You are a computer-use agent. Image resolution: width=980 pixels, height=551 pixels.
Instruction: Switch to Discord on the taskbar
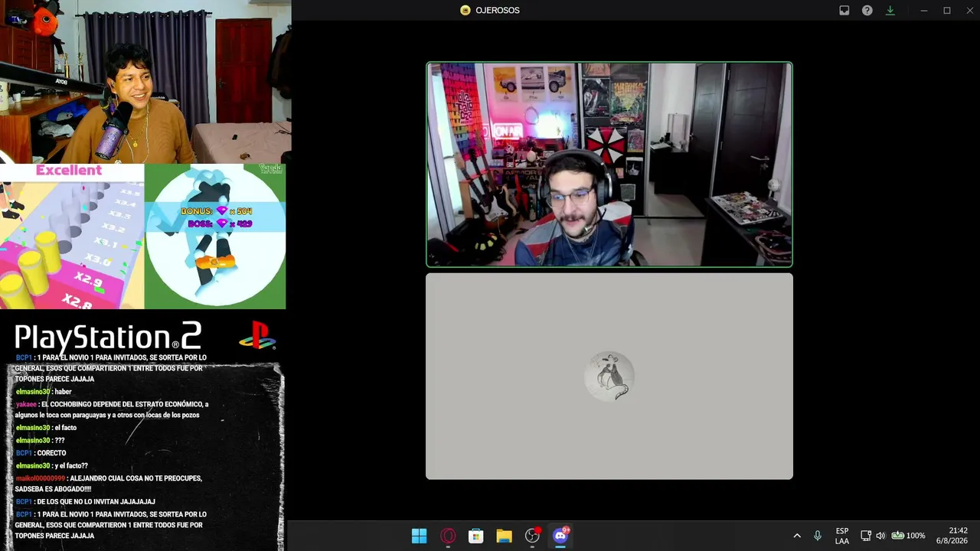pyautogui.click(x=560, y=536)
